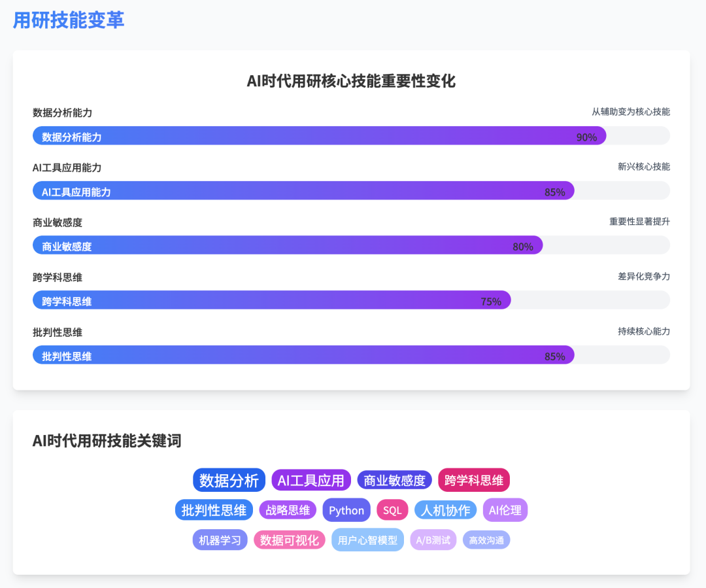Click the 高效沟通 keyword tag
This screenshot has width=706, height=588.
(486, 540)
